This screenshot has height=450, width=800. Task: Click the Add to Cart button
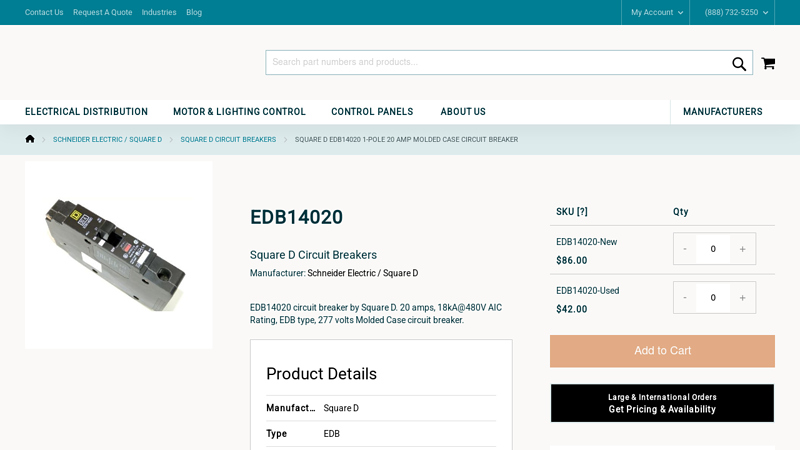(x=662, y=351)
